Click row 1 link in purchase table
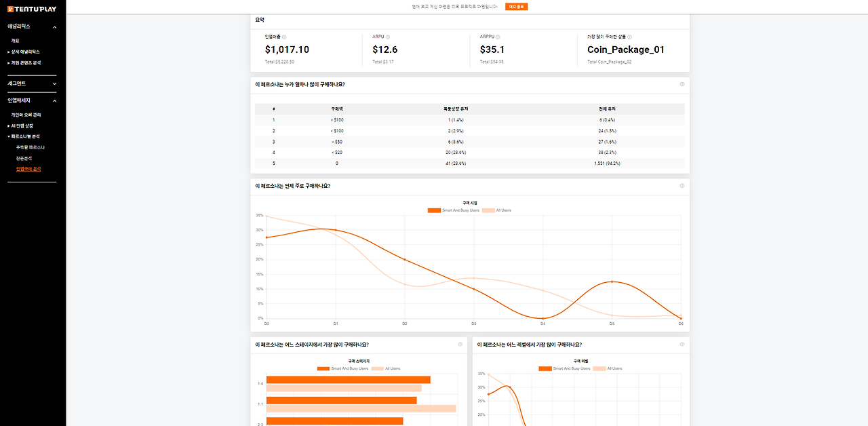 [274, 120]
